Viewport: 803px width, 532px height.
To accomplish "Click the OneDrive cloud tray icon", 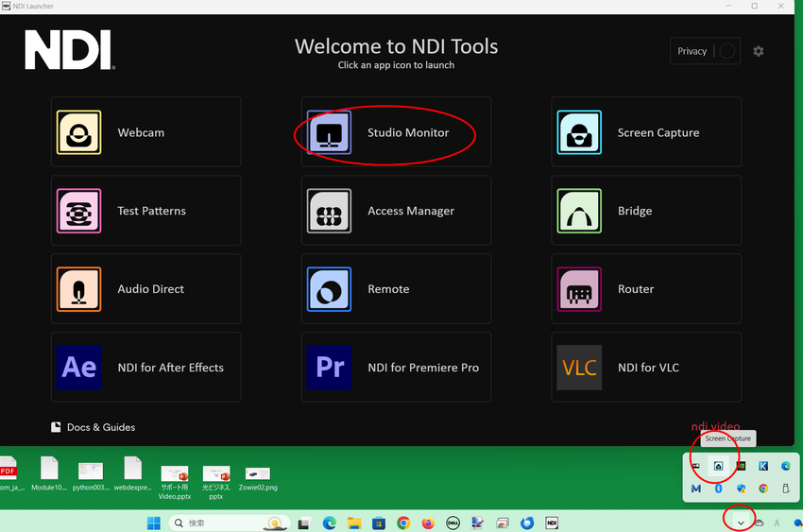I will [759, 523].
